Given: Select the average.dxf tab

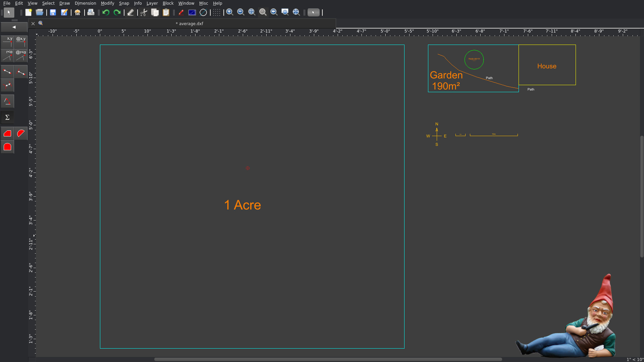Looking at the screenshot, I should (x=190, y=23).
